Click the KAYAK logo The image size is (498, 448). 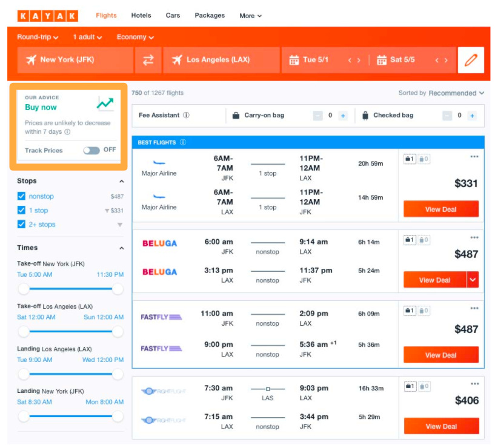pyautogui.click(x=48, y=16)
